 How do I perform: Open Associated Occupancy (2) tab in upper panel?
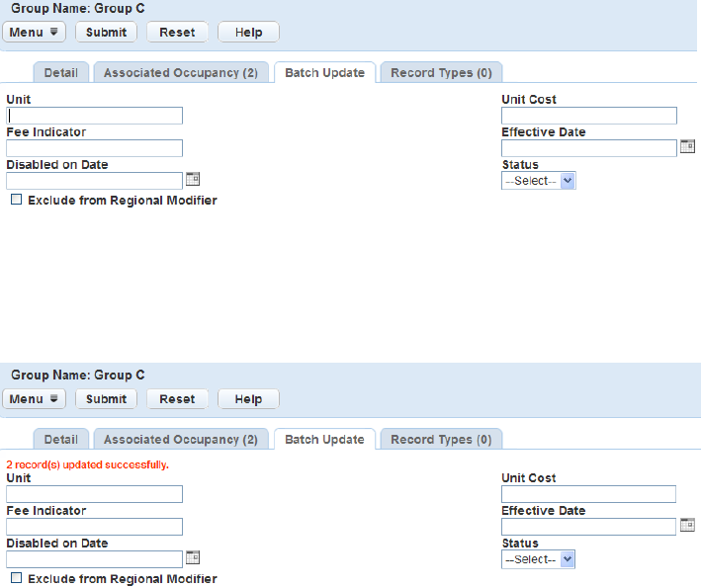tap(181, 73)
